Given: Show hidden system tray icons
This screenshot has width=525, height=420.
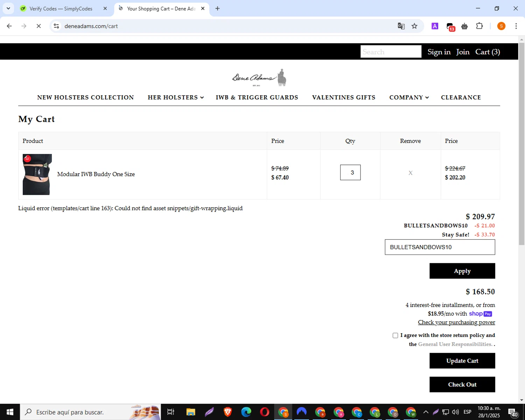Looking at the screenshot, I should tap(426, 412).
